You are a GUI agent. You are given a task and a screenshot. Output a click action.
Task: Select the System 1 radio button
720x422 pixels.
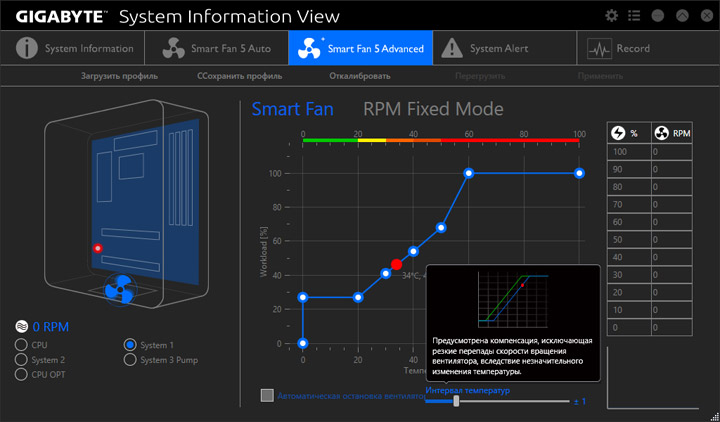(130, 345)
